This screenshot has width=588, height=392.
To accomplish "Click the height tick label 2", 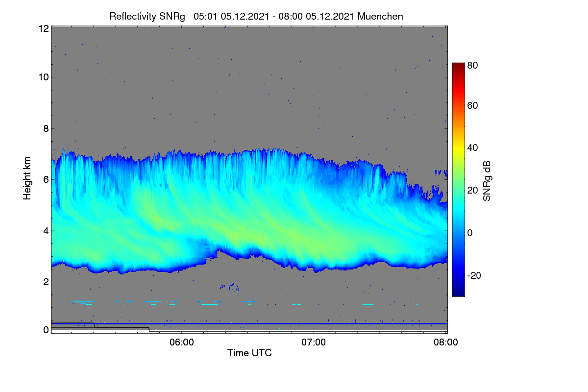I will [x=46, y=282].
